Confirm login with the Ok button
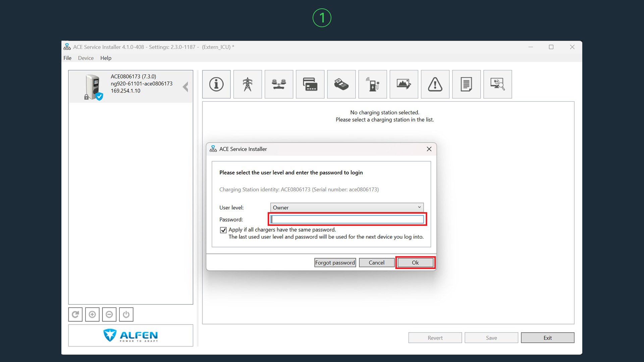644x362 pixels. tap(415, 262)
